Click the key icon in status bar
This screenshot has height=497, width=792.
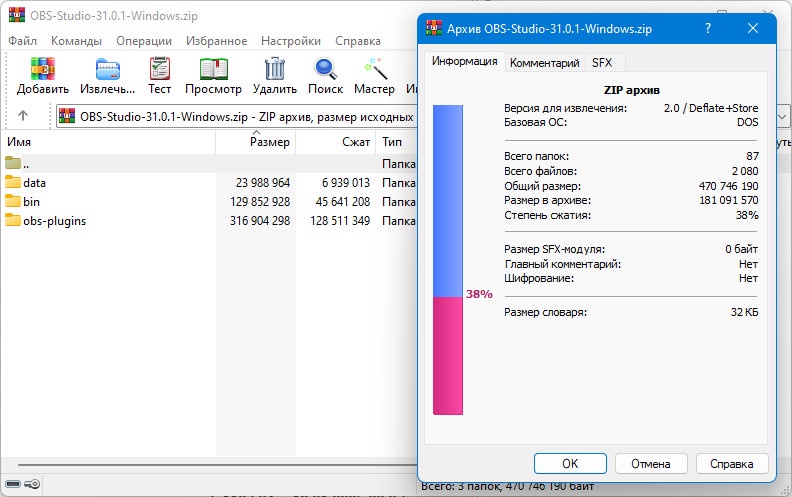[x=32, y=484]
